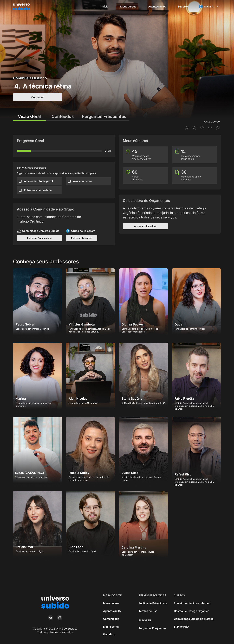Open Agentes de IA in top navigation
234x644 pixels.
click(157, 7)
